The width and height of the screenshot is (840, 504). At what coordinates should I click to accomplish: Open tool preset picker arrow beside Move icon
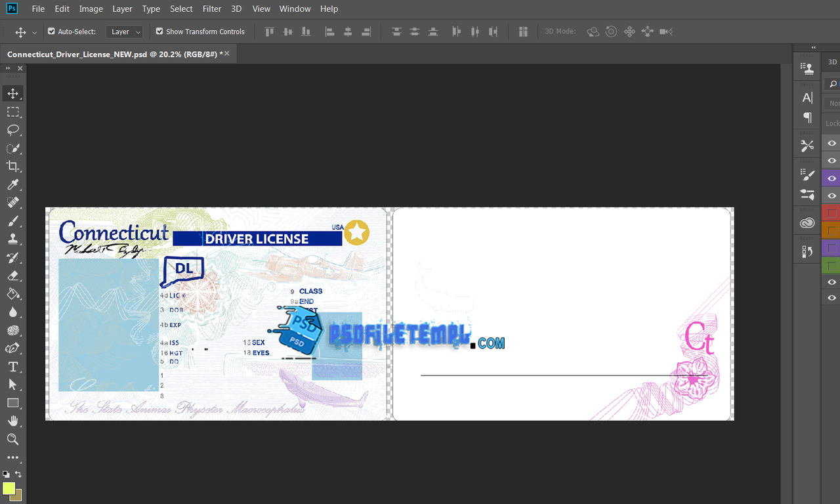pos(34,32)
